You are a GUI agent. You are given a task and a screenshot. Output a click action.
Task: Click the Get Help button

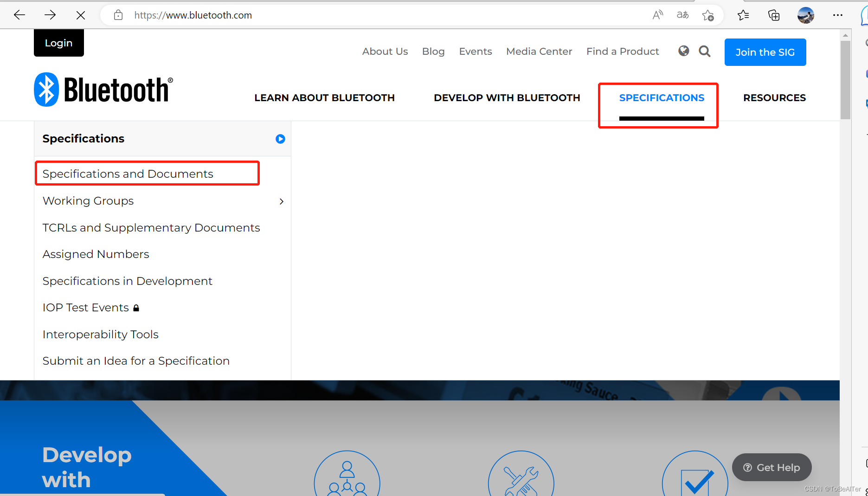[772, 467]
